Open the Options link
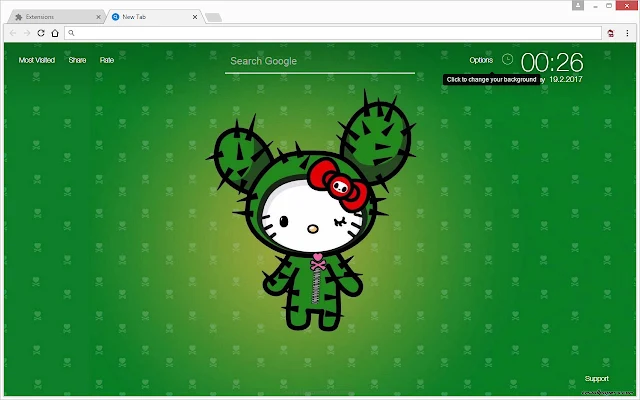 click(481, 60)
